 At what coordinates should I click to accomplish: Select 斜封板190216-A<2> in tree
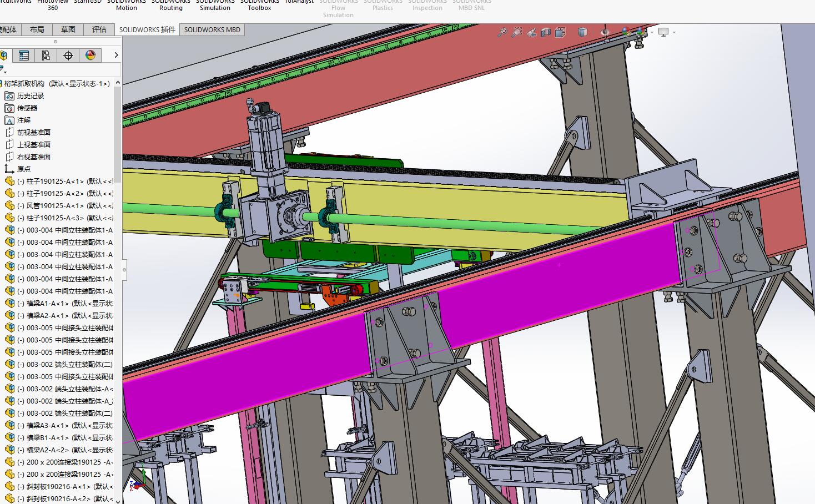click(x=59, y=499)
